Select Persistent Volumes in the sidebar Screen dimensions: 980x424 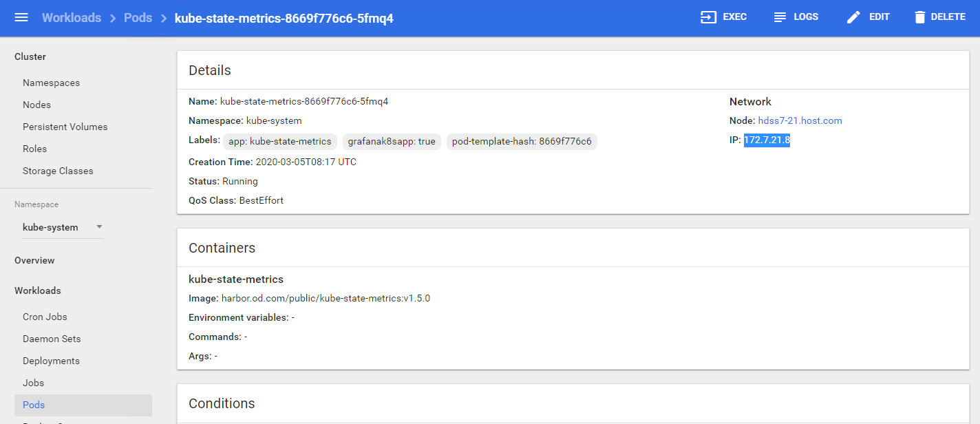(x=65, y=127)
